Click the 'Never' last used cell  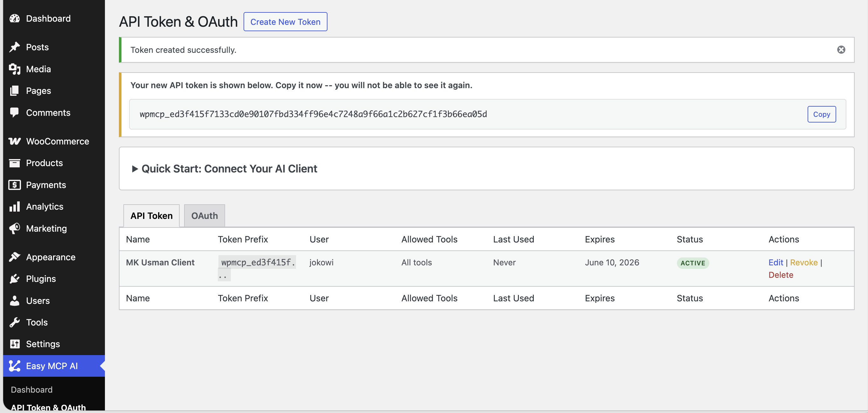point(504,262)
